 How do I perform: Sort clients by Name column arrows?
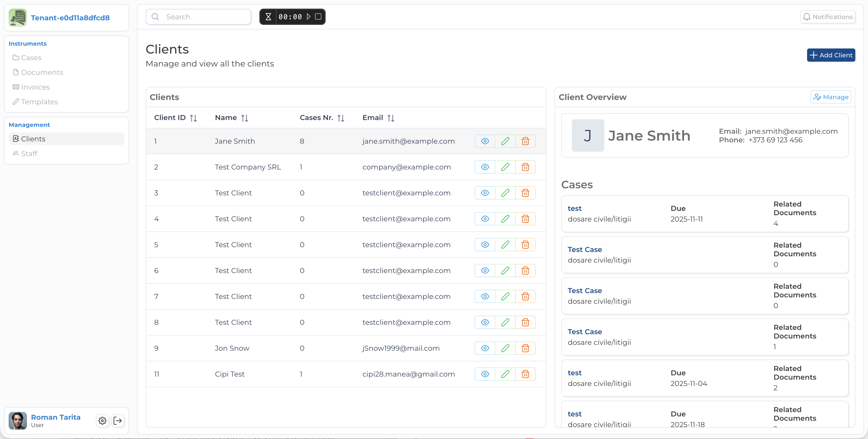point(245,118)
